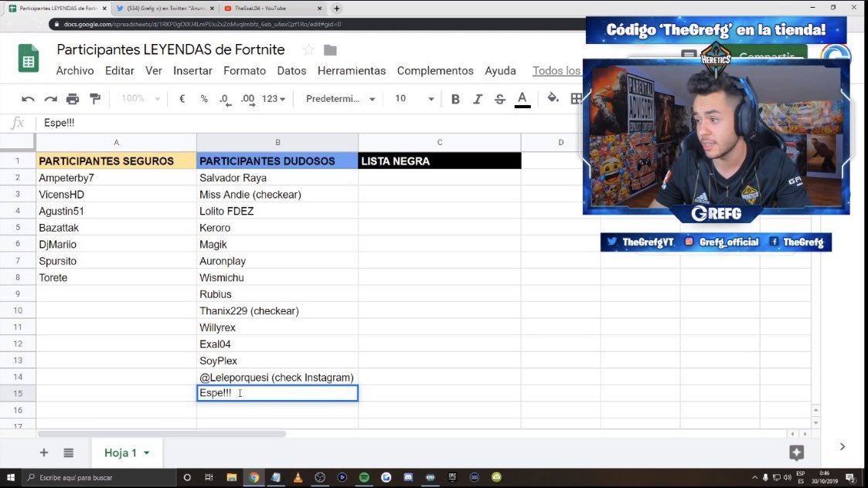Open Spotify from the taskbar
The width and height of the screenshot is (868, 488).
click(364, 477)
